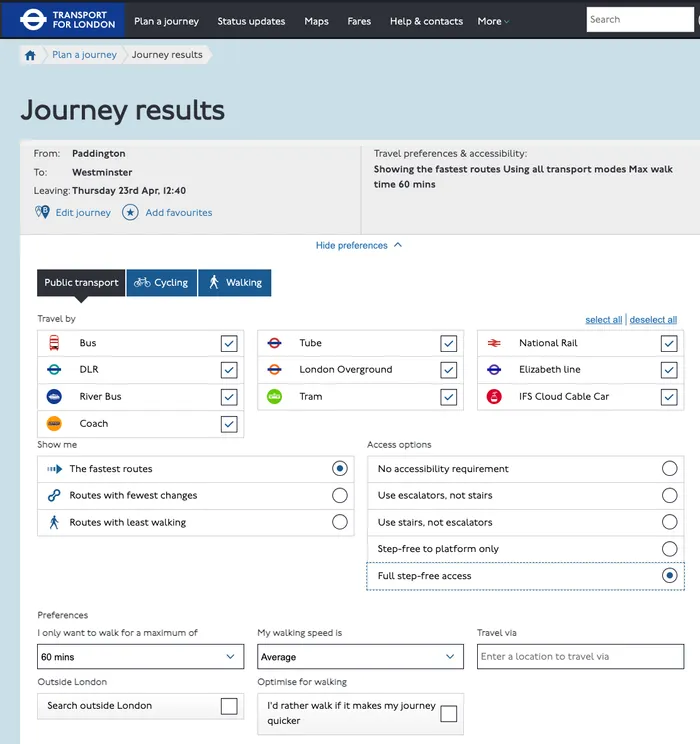700x744 pixels.
Task: Click the Travel via location input field
Action: click(x=580, y=657)
